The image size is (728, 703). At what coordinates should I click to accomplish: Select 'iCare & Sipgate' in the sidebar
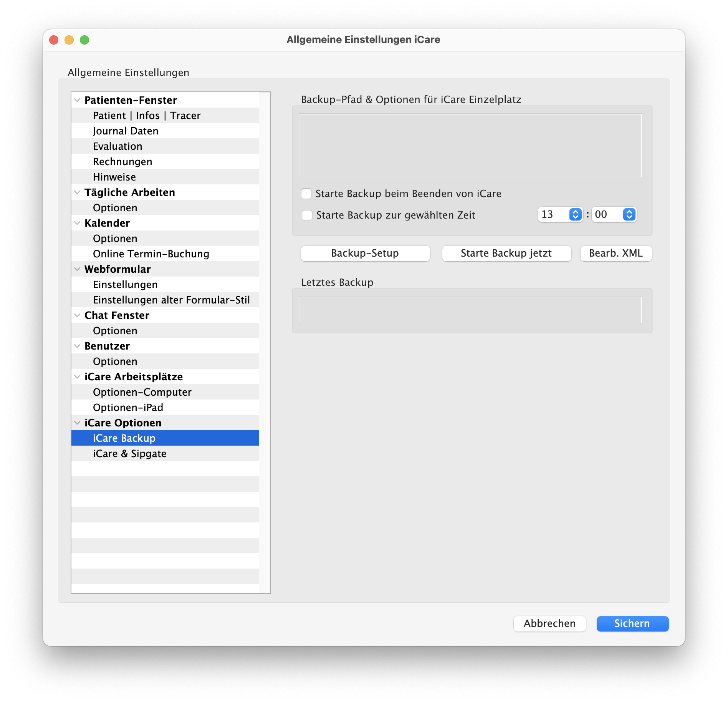point(129,454)
